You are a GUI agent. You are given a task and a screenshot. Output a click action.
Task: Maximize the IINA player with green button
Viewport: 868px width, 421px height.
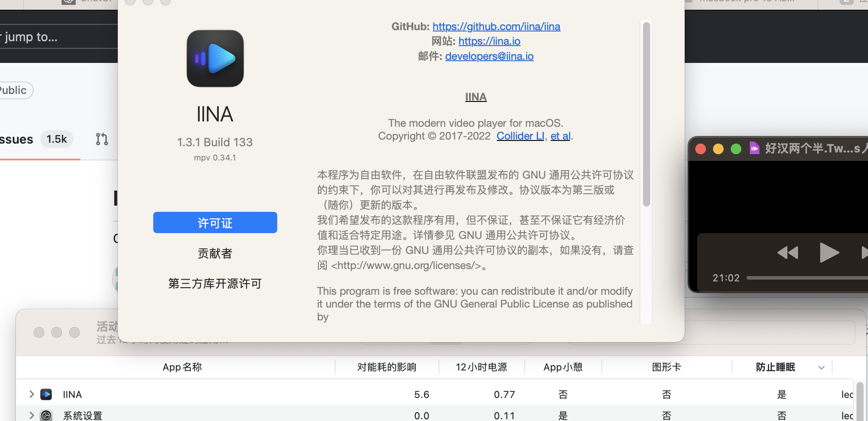coord(736,148)
